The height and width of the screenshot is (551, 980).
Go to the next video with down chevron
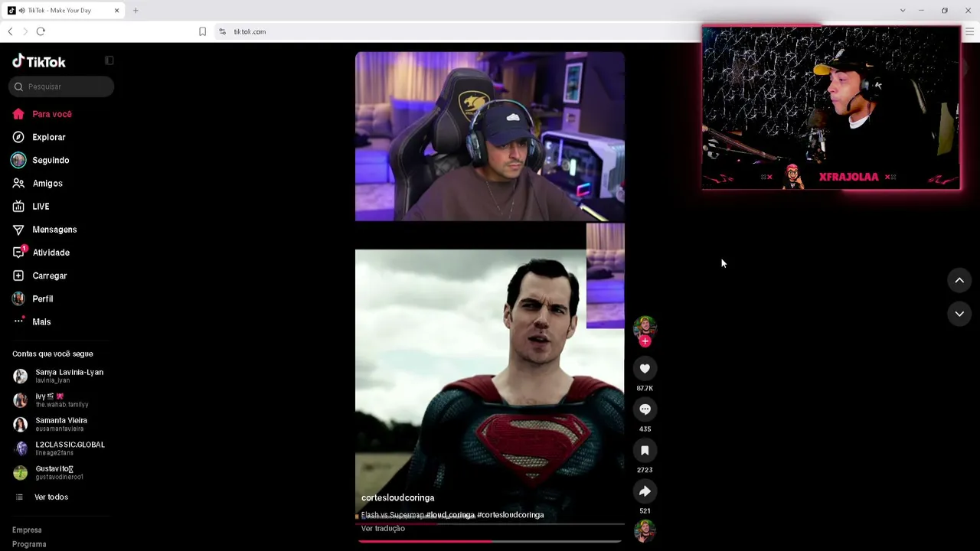[959, 314]
